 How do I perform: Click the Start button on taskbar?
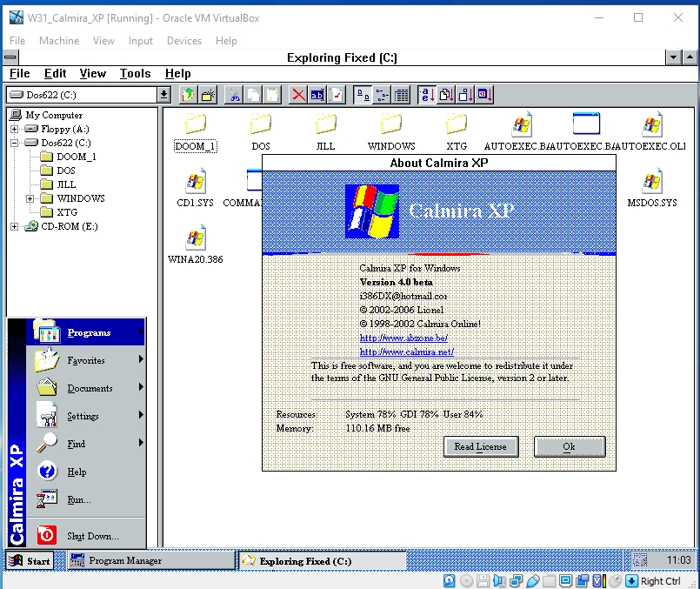pos(30,560)
